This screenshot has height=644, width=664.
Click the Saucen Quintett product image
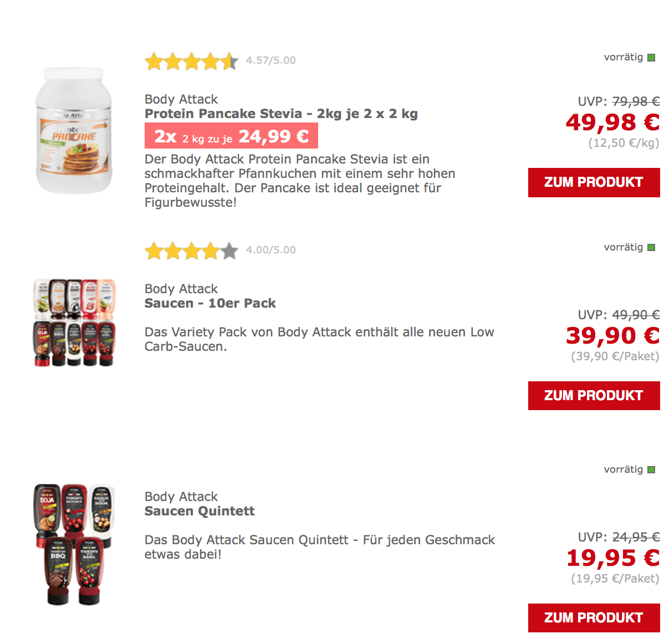tap(74, 544)
